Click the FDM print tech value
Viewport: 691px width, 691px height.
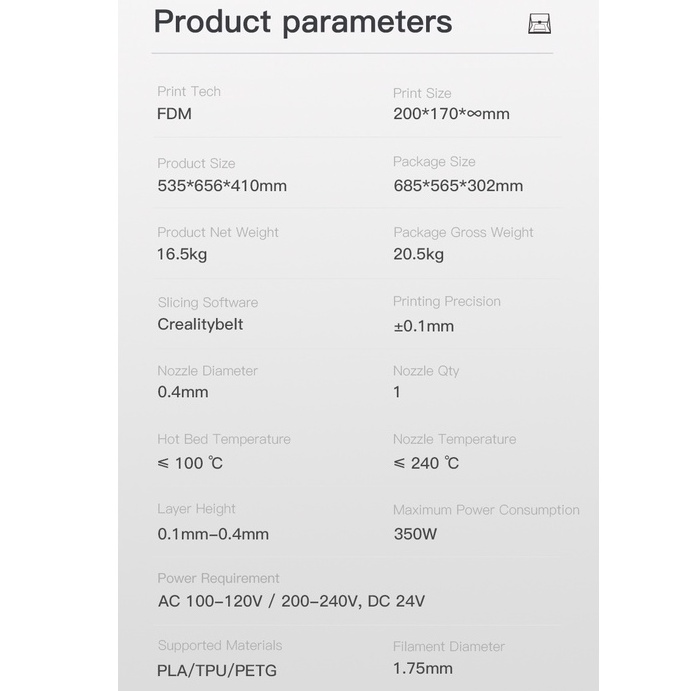174,114
